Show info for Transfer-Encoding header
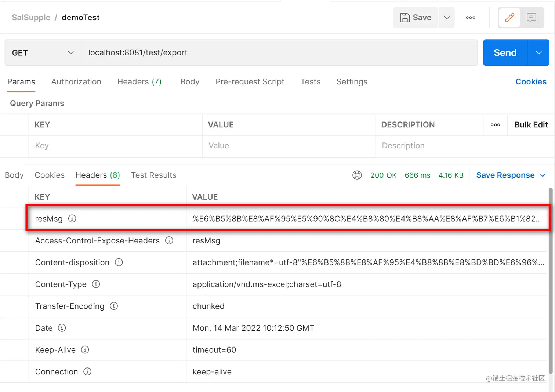The width and height of the screenshot is (555, 392). [114, 306]
